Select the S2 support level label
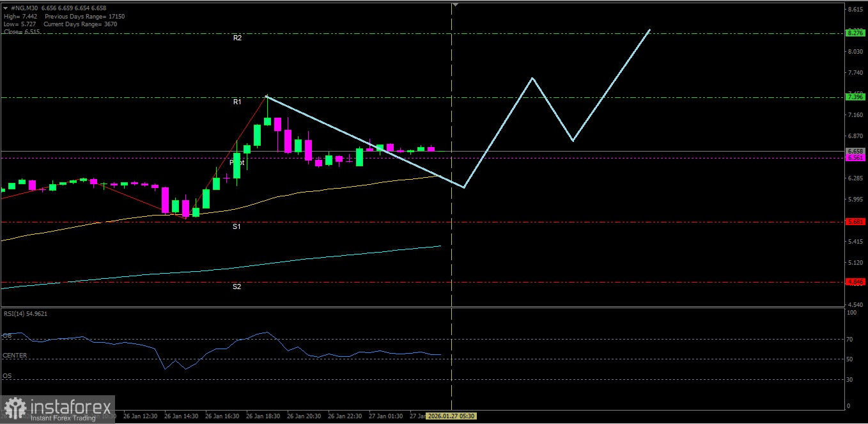868x424 pixels. coord(236,287)
